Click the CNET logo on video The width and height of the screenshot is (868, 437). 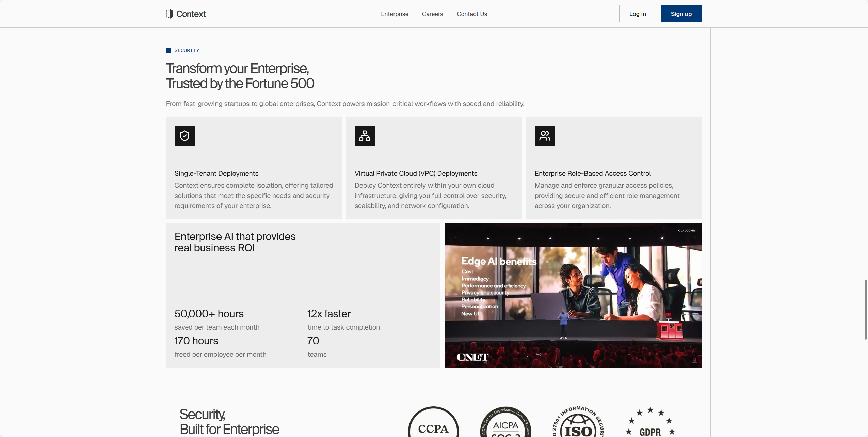click(x=472, y=357)
